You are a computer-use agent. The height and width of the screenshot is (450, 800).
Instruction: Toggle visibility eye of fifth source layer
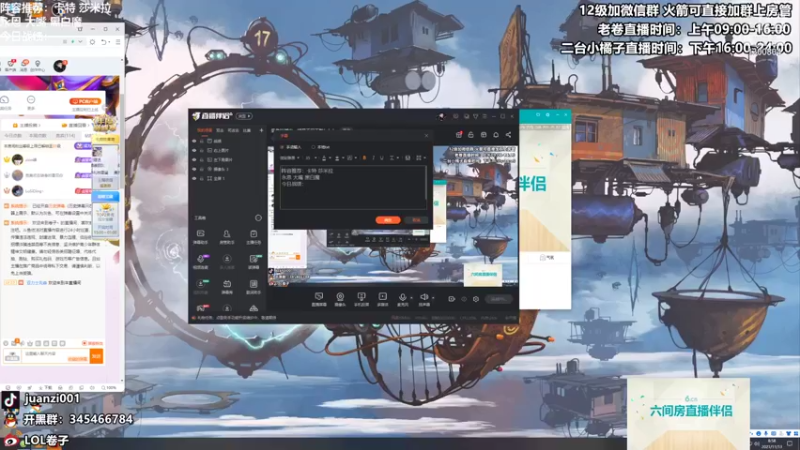tap(194, 179)
